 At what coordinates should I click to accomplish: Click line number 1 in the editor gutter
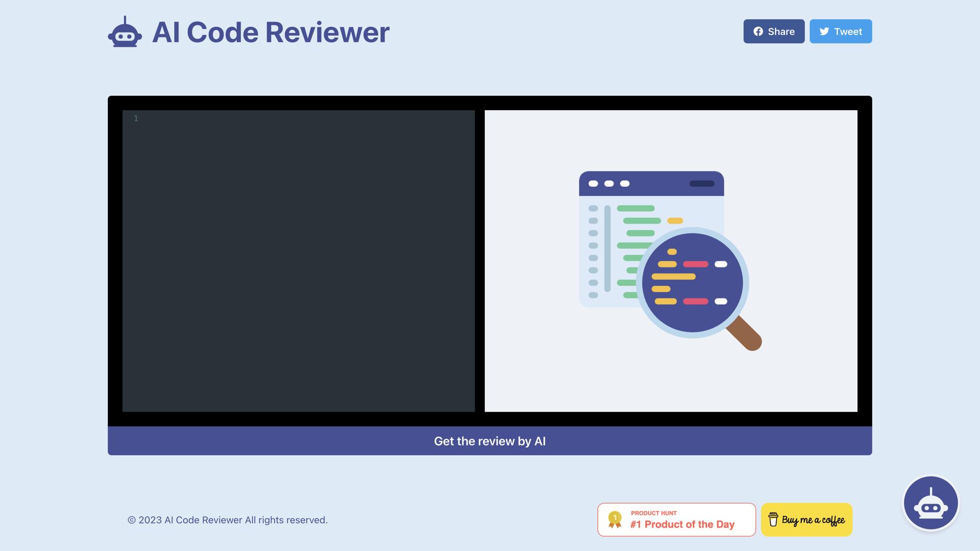coord(135,118)
